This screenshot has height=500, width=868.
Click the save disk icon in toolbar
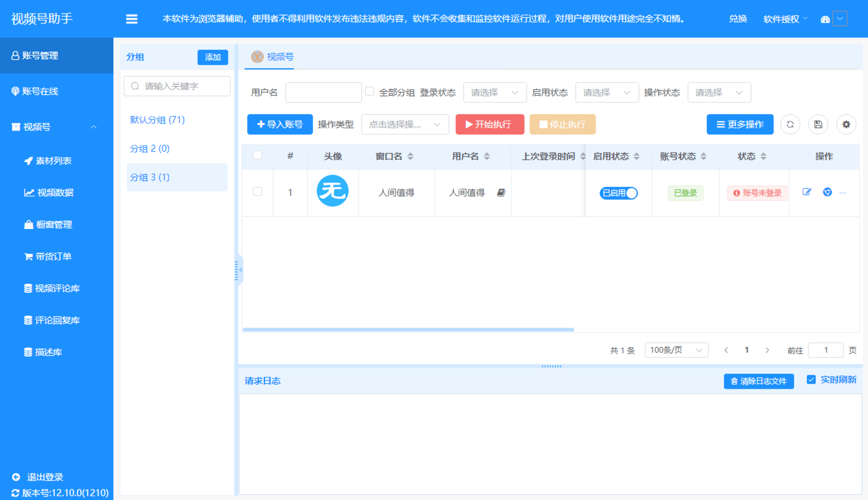818,124
